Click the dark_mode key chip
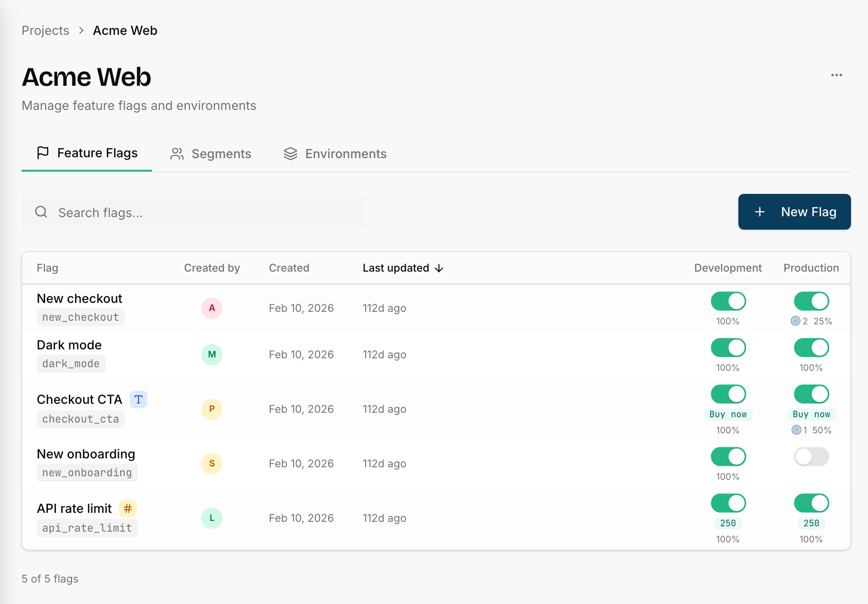Image resolution: width=868 pixels, height=604 pixels. 71,364
